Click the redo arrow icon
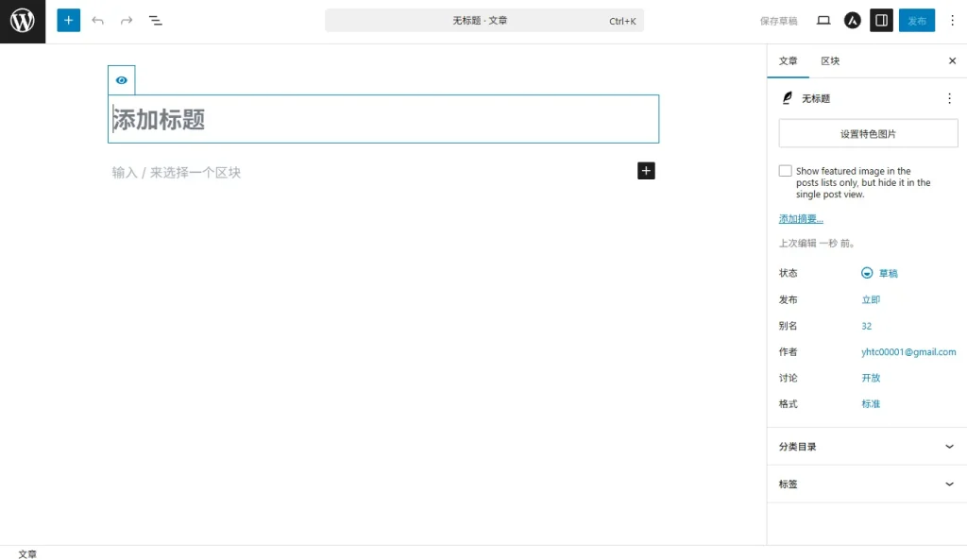 pyautogui.click(x=127, y=20)
